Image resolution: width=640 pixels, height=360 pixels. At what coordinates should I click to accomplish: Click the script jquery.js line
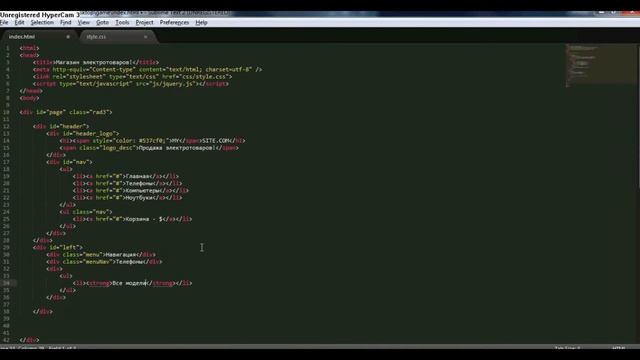[x=131, y=84]
